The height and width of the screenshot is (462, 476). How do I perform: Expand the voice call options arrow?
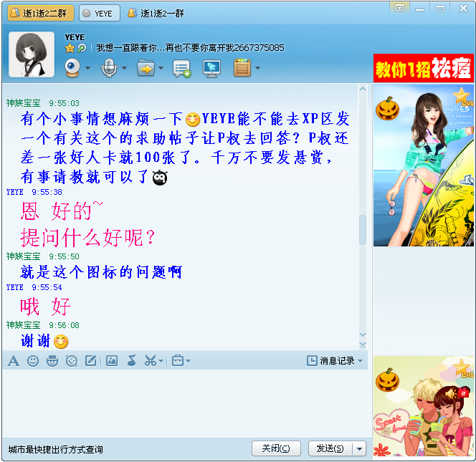coord(125,68)
